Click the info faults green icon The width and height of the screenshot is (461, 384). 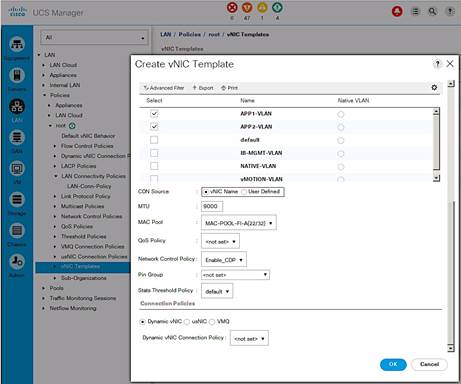pos(277,7)
